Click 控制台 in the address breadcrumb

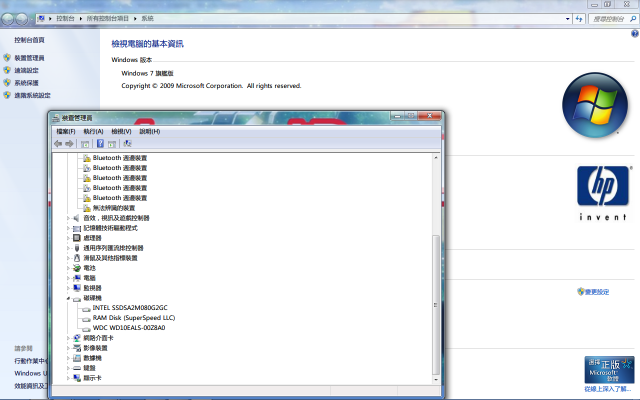click(65, 18)
